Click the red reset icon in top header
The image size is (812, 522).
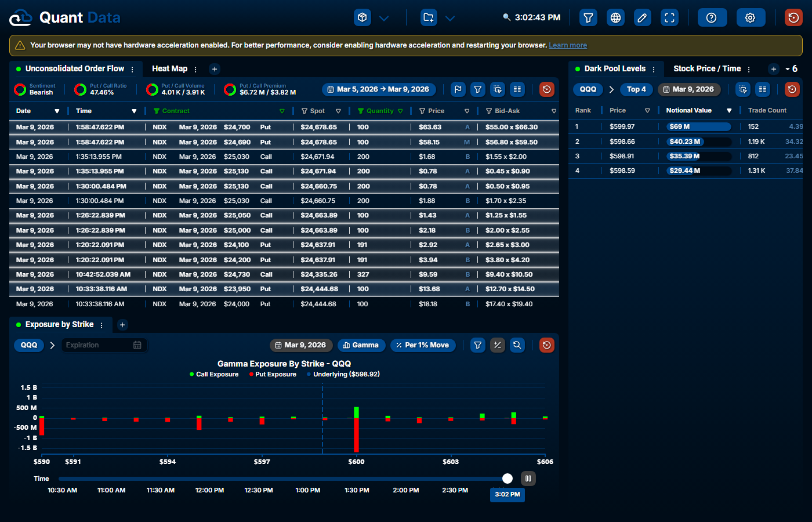793,17
